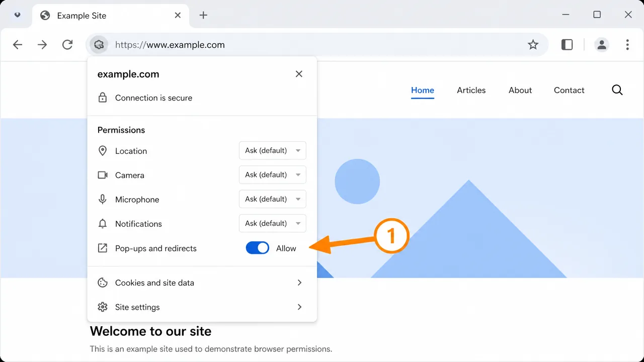Open the tab search chevron
Viewport: 644px width, 362px height.
tap(18, 15)
